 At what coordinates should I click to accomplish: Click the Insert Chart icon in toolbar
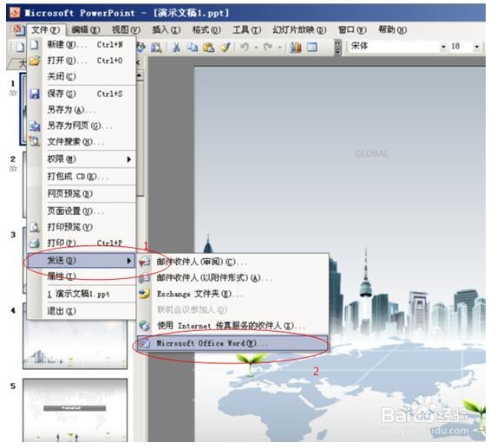coord(296,48)
